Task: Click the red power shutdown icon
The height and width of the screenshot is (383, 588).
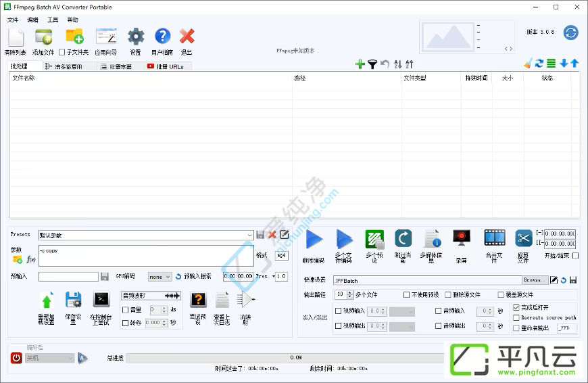Action: click(x=16, y=358)
